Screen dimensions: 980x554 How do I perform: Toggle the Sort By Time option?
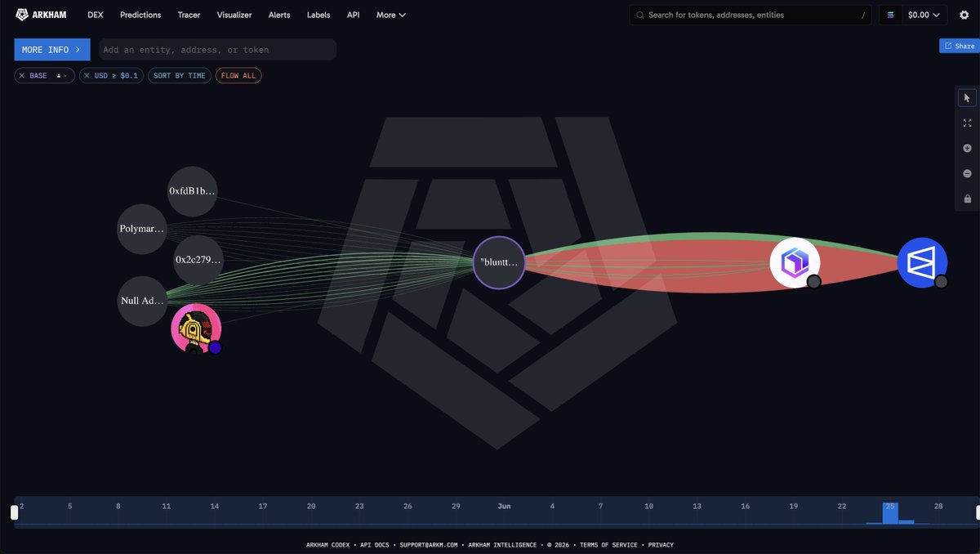(x=180, y=75)
